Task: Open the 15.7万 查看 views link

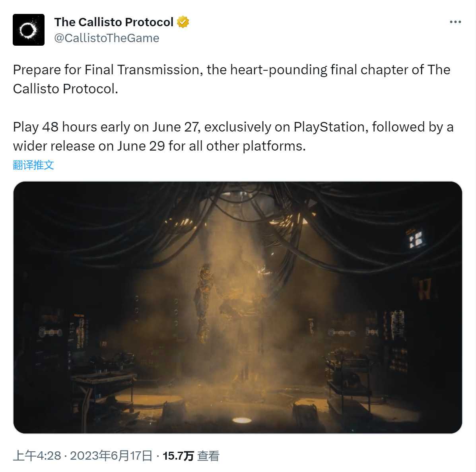Action: (191, 456)
